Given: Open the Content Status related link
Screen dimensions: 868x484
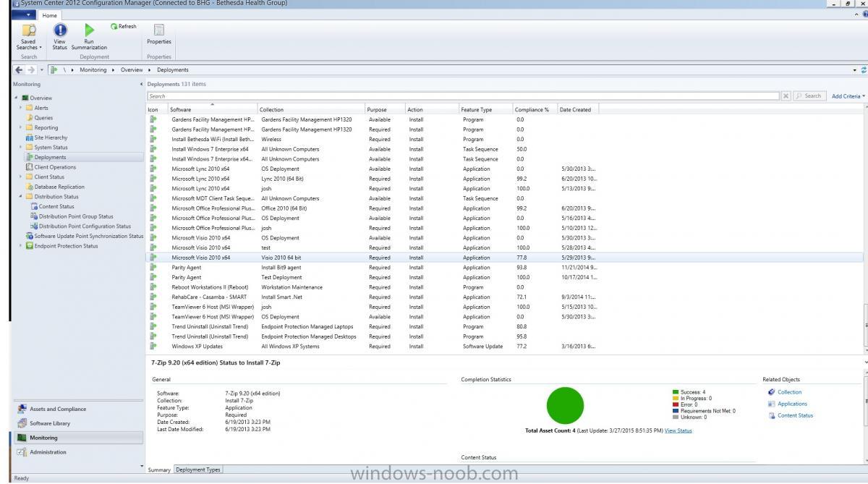Looking at the screenshot, I should (795, 415).
